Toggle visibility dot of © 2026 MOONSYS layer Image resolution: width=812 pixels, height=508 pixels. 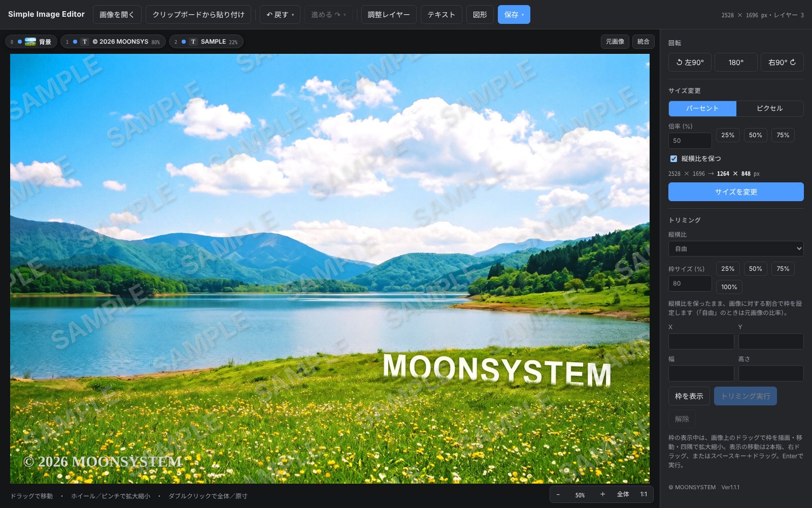75,42
